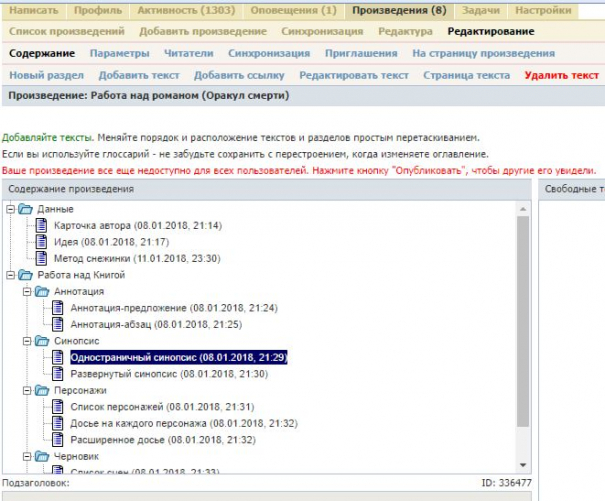
Task: Open Список произведений menu item
Action: tap(60, 31)
